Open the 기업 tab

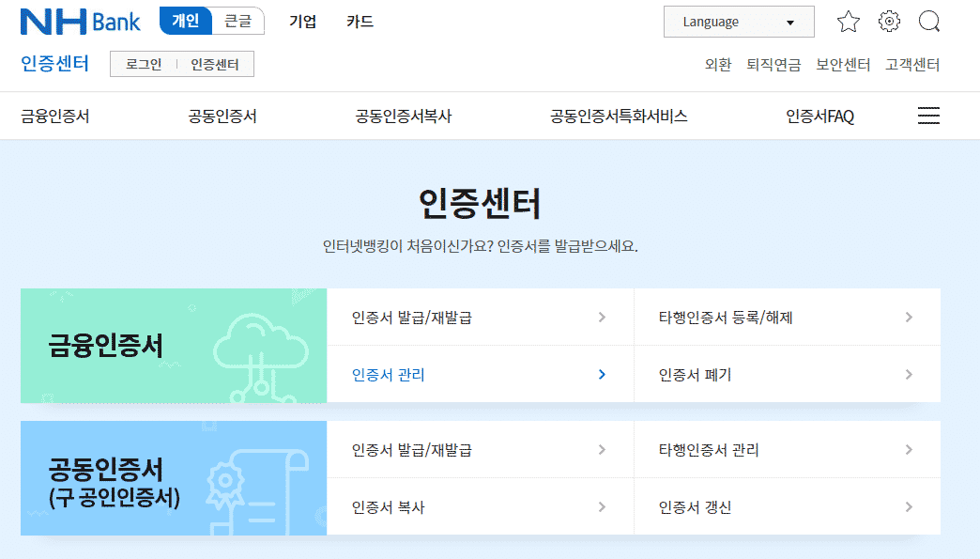[302, 22]
